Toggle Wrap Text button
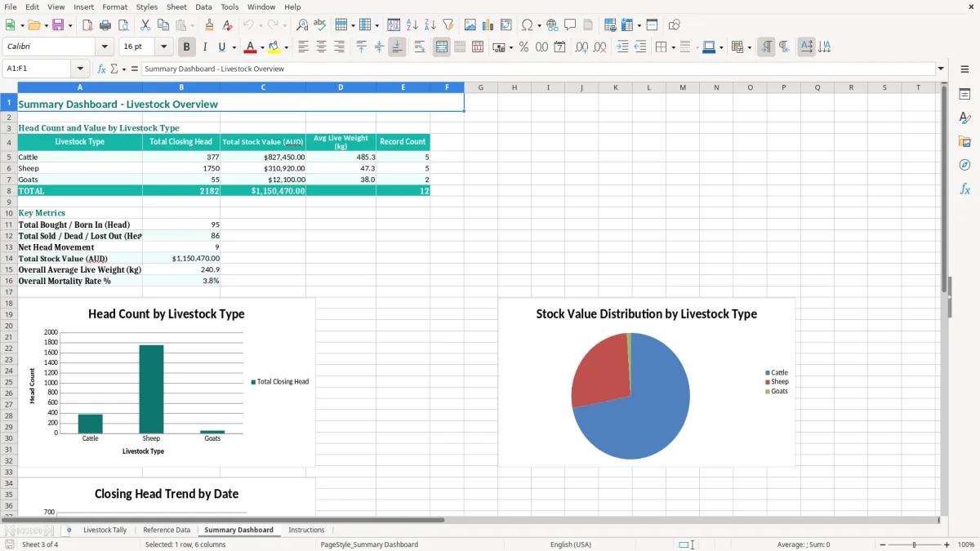 pos(420,47)
